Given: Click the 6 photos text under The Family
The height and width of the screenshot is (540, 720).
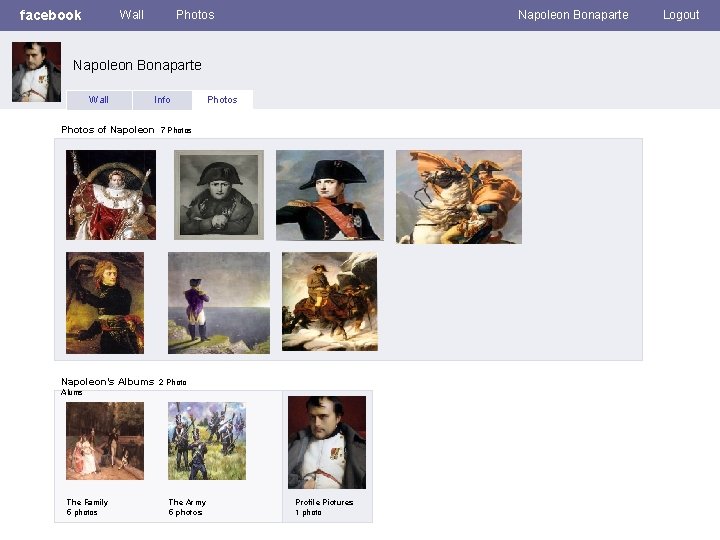Looking at the screenshot, I should tap(82, 512).
